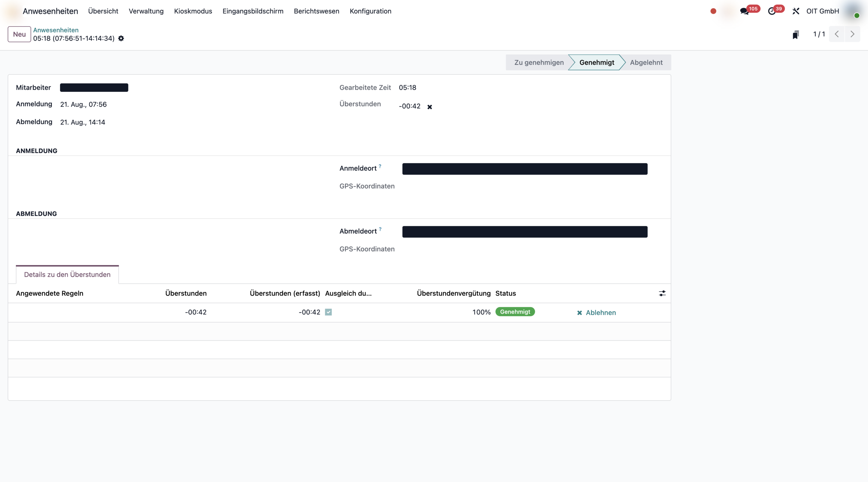Viewport: 868px width, 482px height.
Task: Go to previous record arrow
Action: 837,34
